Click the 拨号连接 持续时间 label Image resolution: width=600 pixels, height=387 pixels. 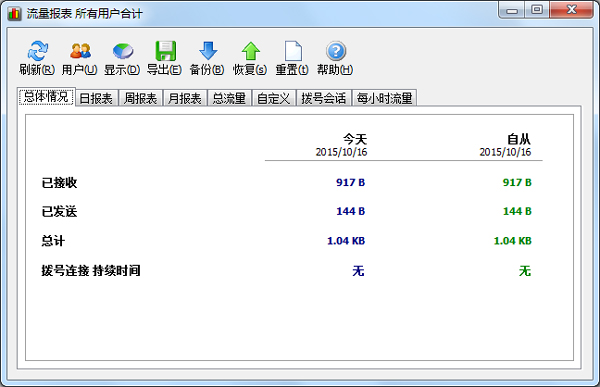tap(91, 271)
